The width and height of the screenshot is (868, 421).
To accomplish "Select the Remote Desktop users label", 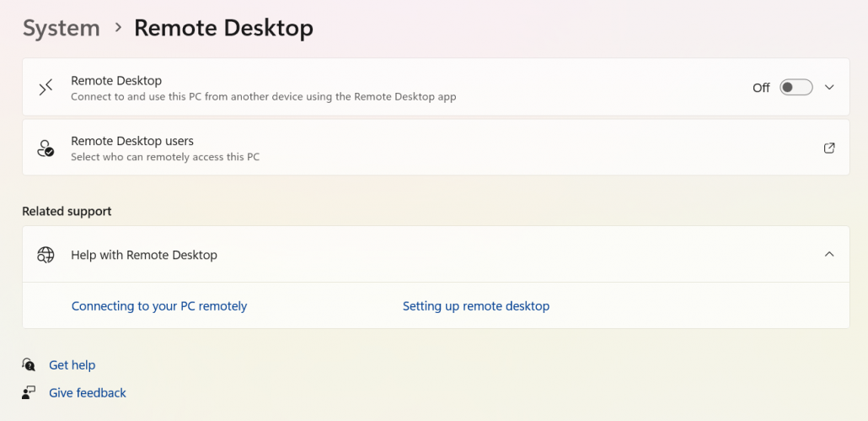I will coord(132,141).
